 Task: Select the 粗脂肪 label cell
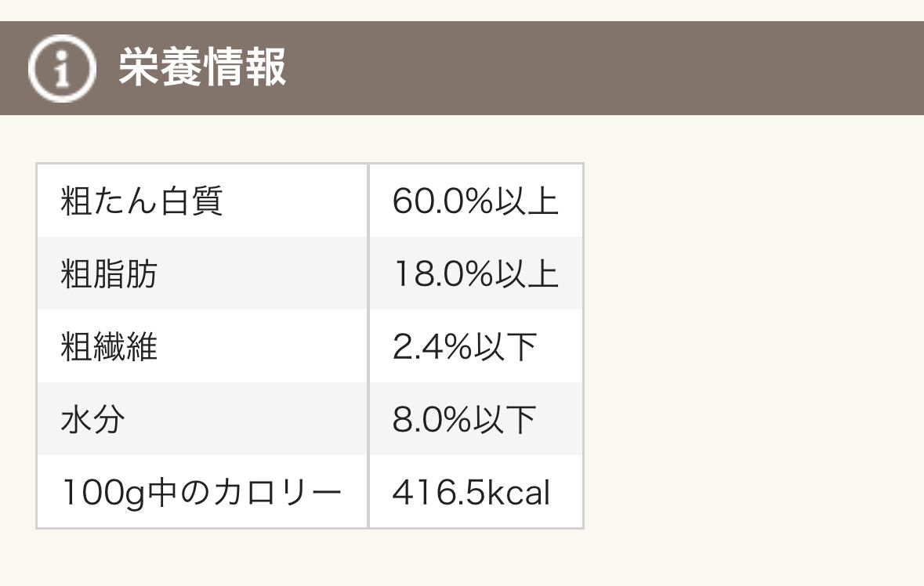[x=109, y=274]
